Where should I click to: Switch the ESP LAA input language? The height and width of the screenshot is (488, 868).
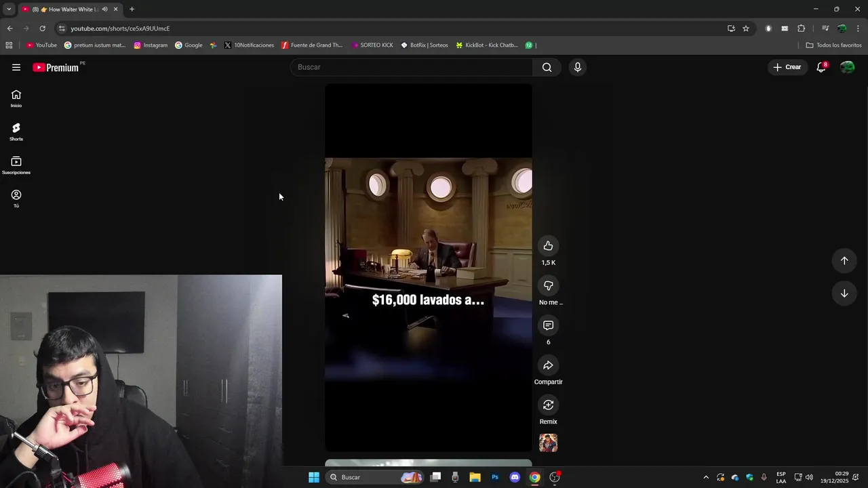pyautogui.click(x=781, y=477)
